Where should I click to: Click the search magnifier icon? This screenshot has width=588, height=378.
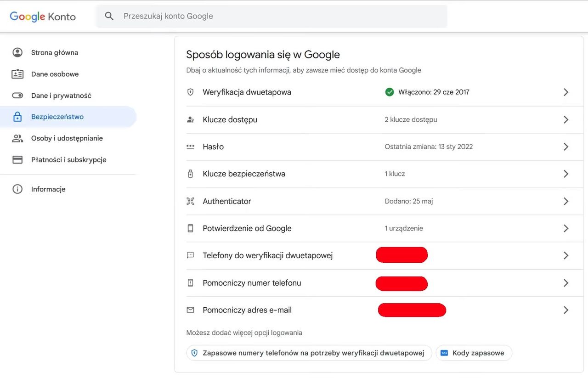tap(109, 16)
